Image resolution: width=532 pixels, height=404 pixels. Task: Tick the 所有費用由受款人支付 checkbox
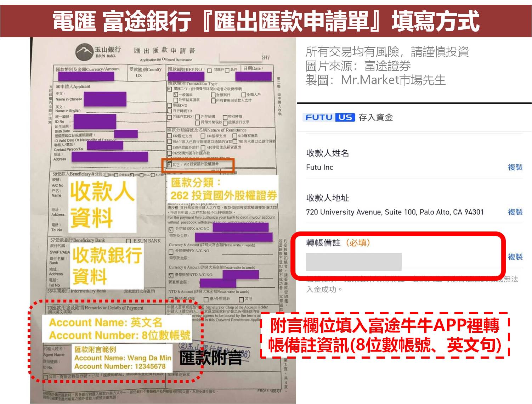point(213,101)
